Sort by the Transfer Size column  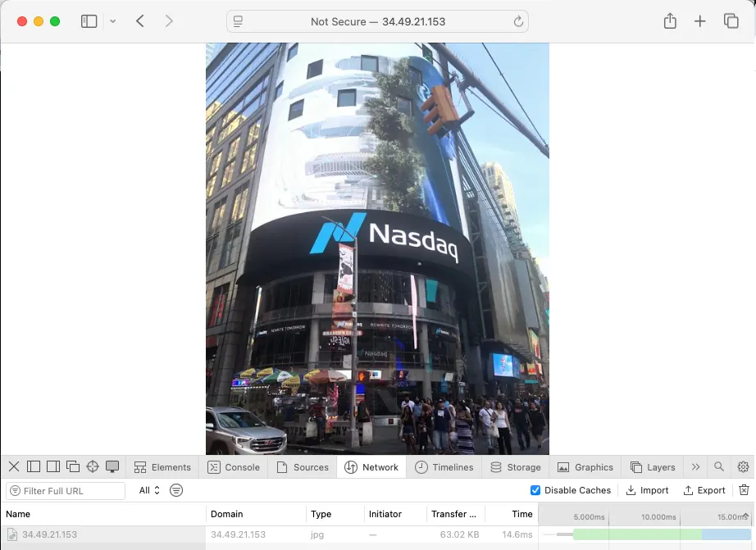(x=456, y=514)
